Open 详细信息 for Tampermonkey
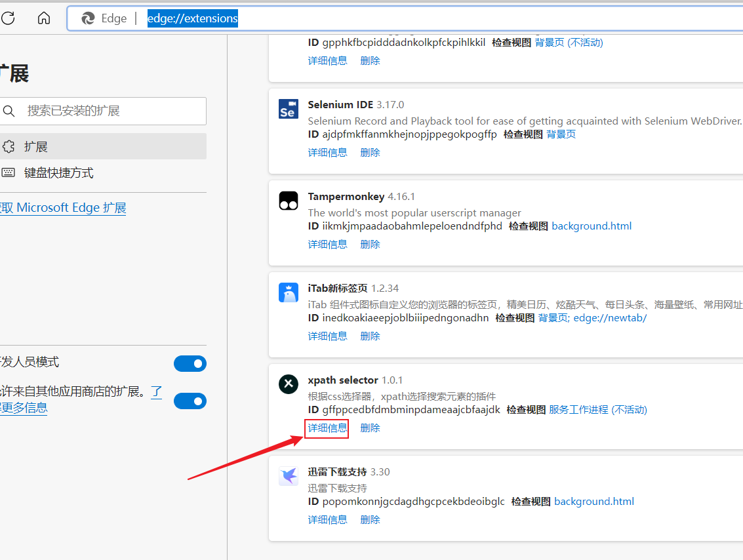 pyautogui.click(x=327, y=245)
